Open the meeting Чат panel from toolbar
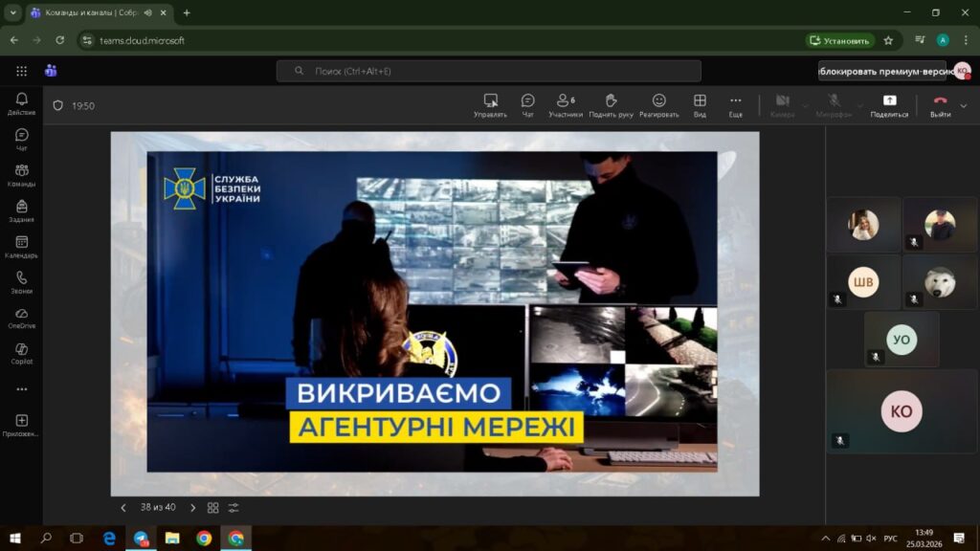 pyautogui.click(x=527, y=105)
